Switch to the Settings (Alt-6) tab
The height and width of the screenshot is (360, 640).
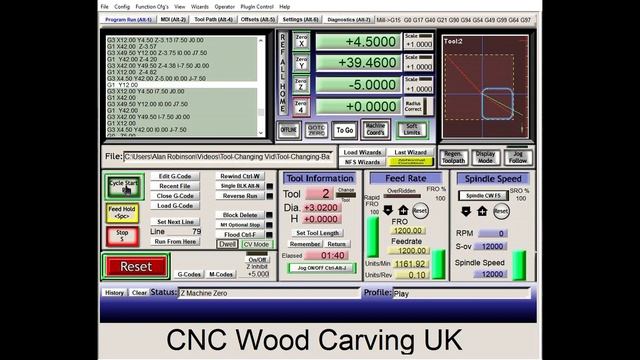pyautogui.click(x=301, y=19)
